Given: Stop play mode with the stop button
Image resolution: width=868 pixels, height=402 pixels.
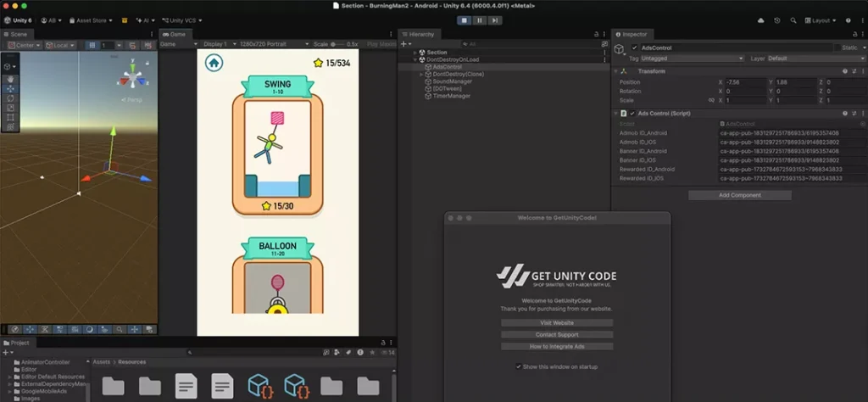Looking at the screenshot, I should 465,20.
